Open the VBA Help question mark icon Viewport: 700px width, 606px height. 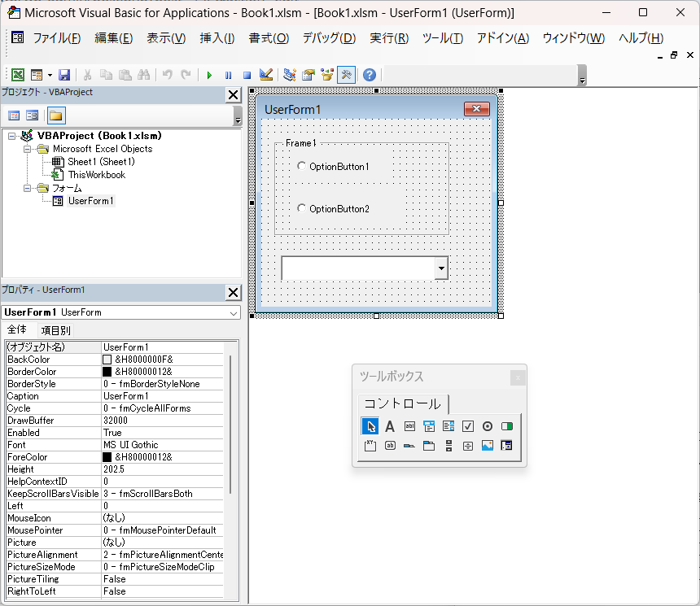[370, 75]
